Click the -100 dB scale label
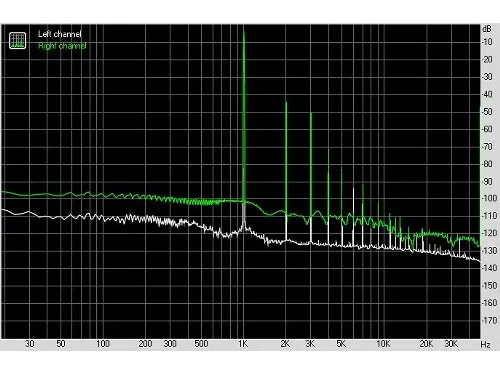The image size is (500, 375). pos(489,198)
